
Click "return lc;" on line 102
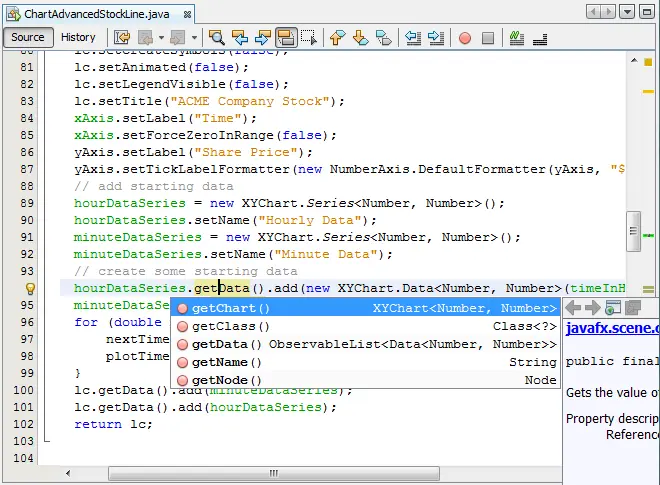click(113, 424)
